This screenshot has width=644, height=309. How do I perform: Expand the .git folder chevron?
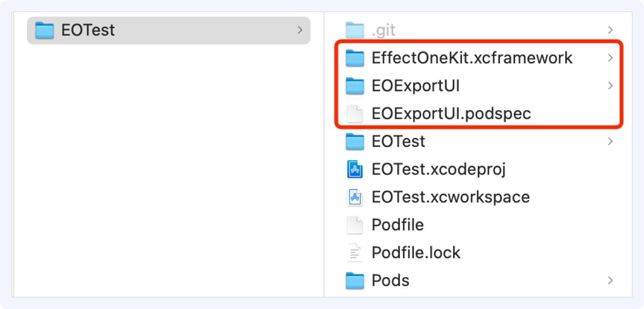610,30
